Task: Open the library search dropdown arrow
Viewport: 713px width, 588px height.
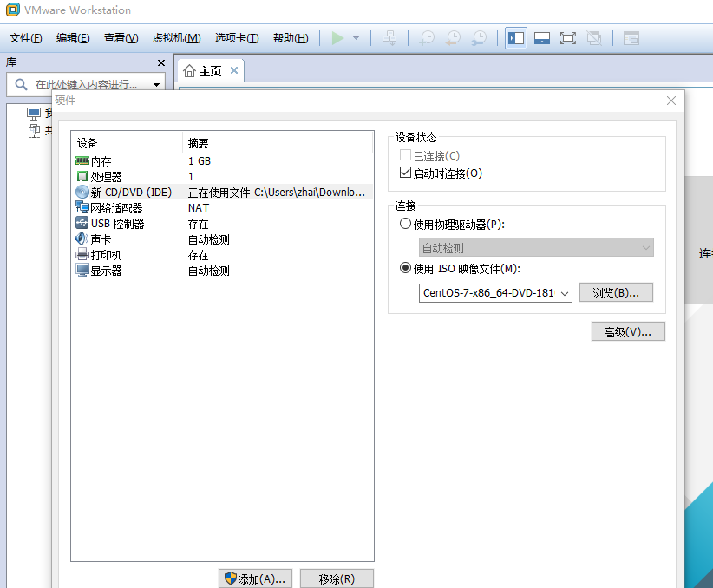Action: click(x=156, y=85)
